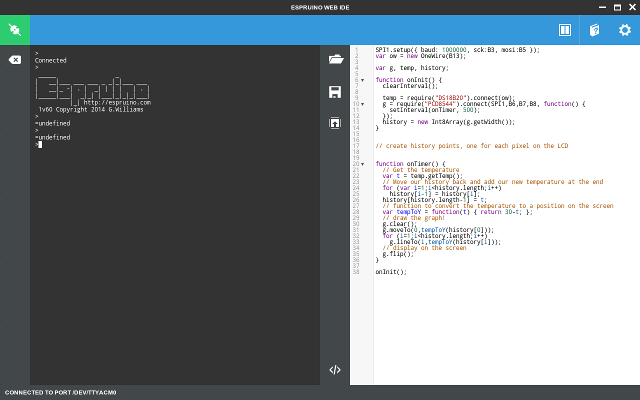Click 'CONNECTED TO PORT /DEV/TTYACM0' status text
The image size is (640, 400).
[60, 392]
